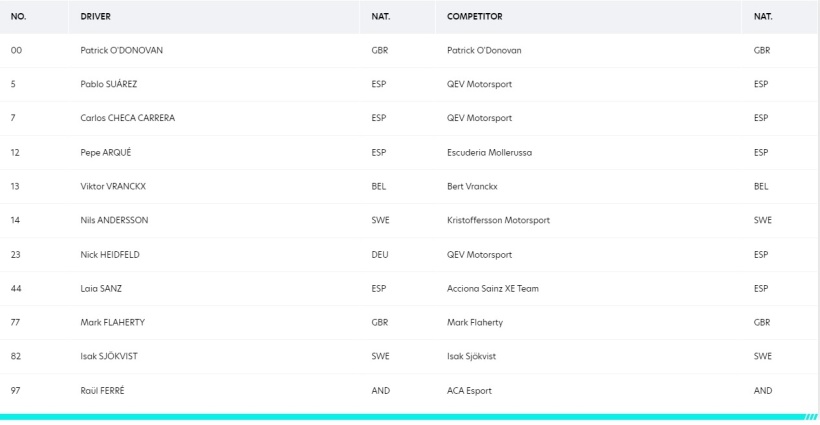Viewport: 820px width, 425px height.
Task: Select driver Patrick O'DONOVAN
Action: (121, 50)
